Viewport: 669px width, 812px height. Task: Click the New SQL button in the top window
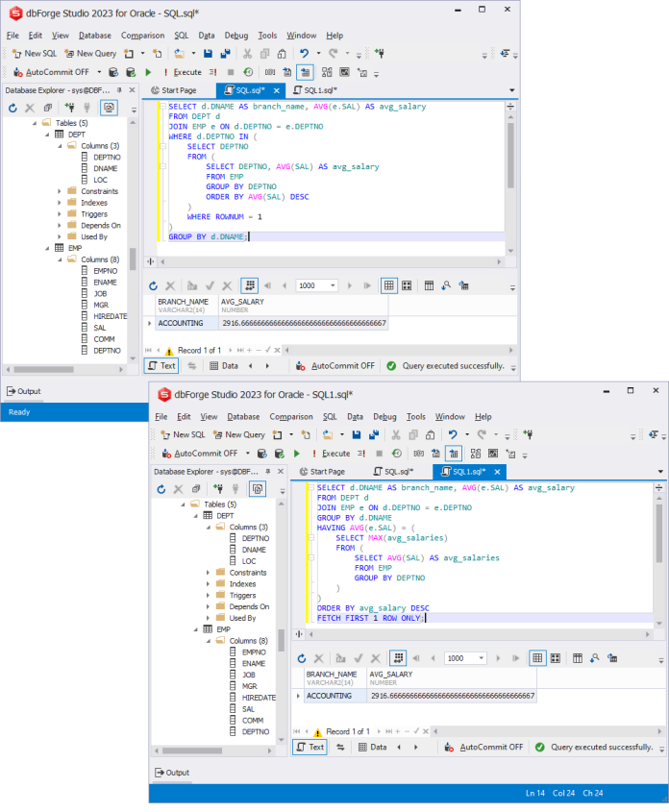tap(35, 54)
